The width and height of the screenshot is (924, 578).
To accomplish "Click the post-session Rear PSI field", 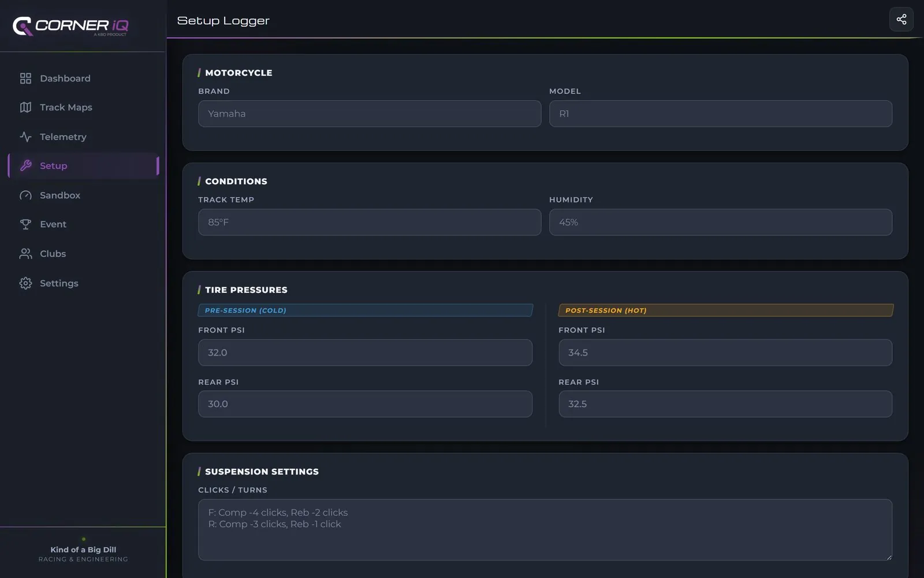I will coord(725,404).
